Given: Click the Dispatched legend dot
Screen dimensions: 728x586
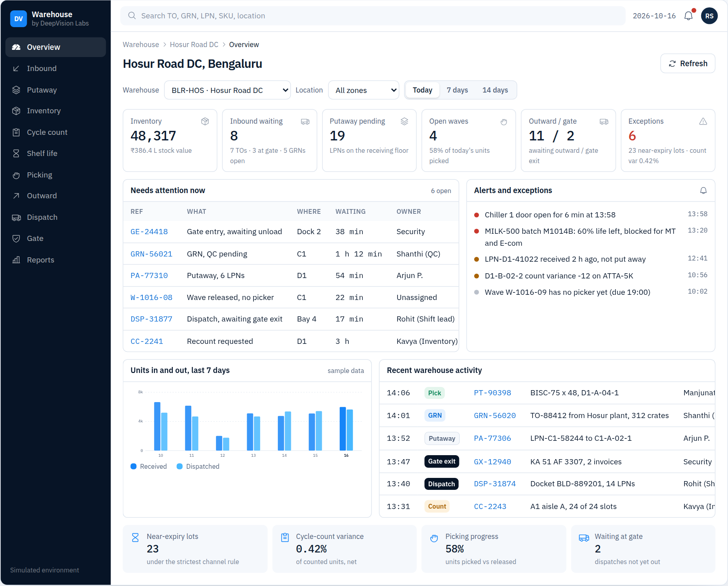Looking at the screenshot, I should 180,466.
